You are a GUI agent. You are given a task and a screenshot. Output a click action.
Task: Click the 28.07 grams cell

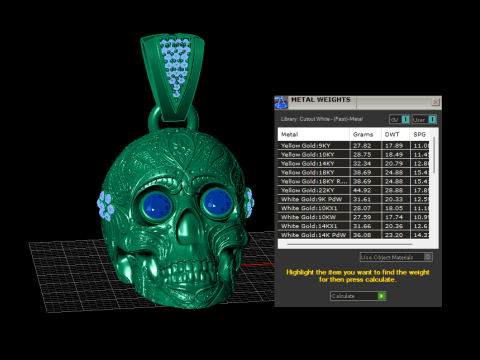[365, 208]
